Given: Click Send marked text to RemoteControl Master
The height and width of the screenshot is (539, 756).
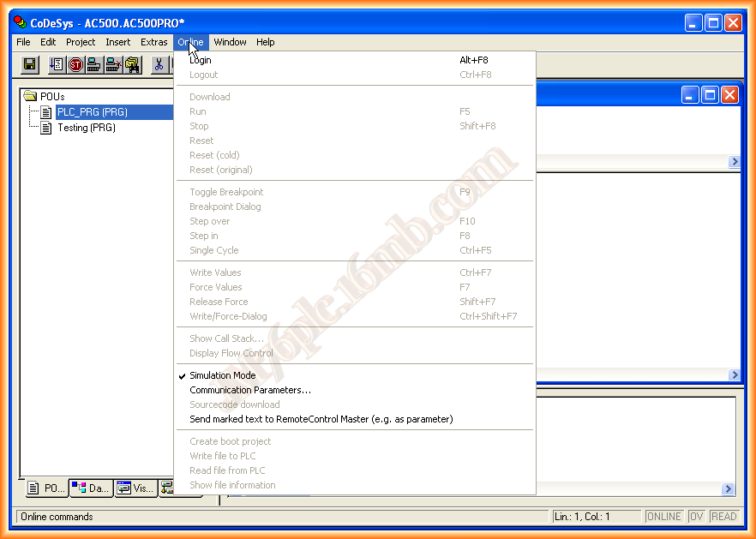Looking at the screenshot, I should pos(321,419).
